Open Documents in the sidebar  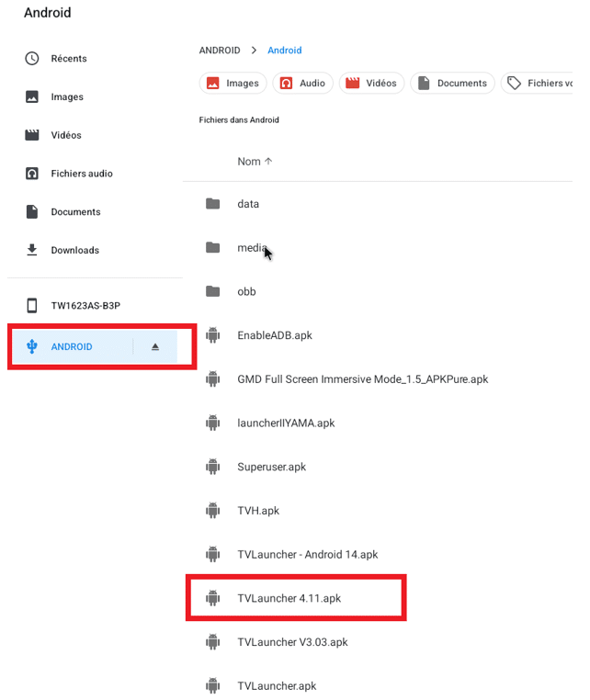tap(75, 212)
